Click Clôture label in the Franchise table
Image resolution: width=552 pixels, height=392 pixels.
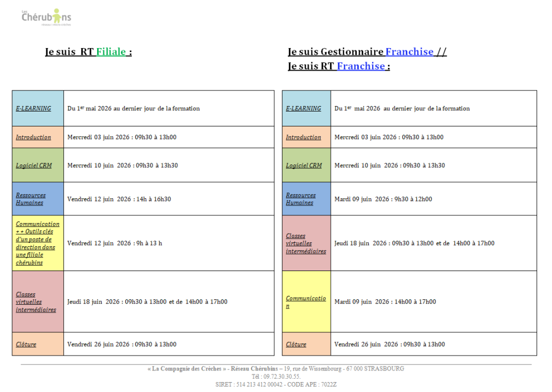click(x=296, y=345)
